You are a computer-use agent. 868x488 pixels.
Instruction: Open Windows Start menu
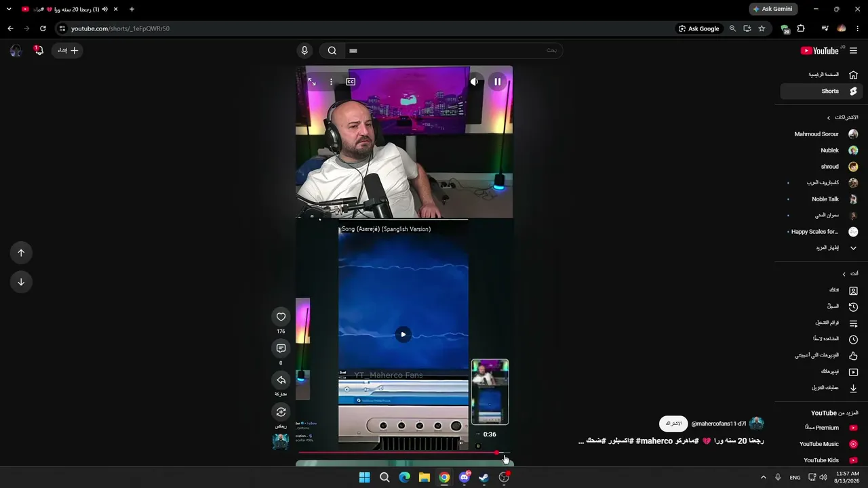pyautogui.click(x=364, y=477)
